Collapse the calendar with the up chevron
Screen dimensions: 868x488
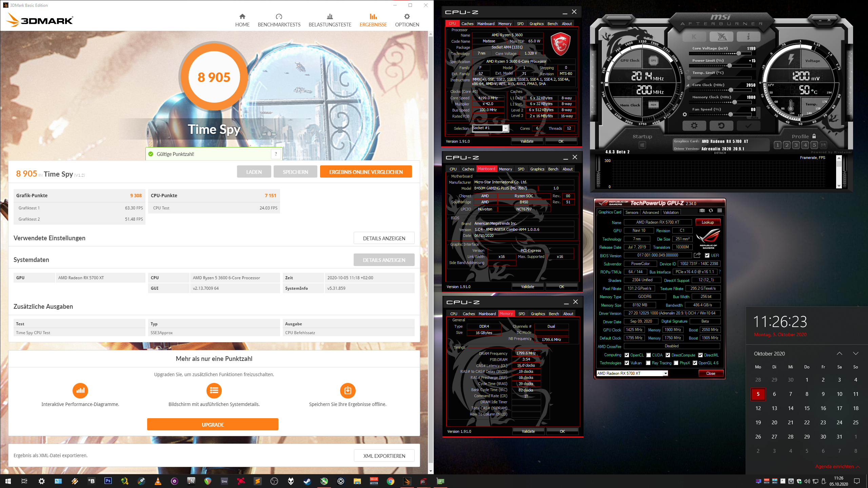(840, 353)
